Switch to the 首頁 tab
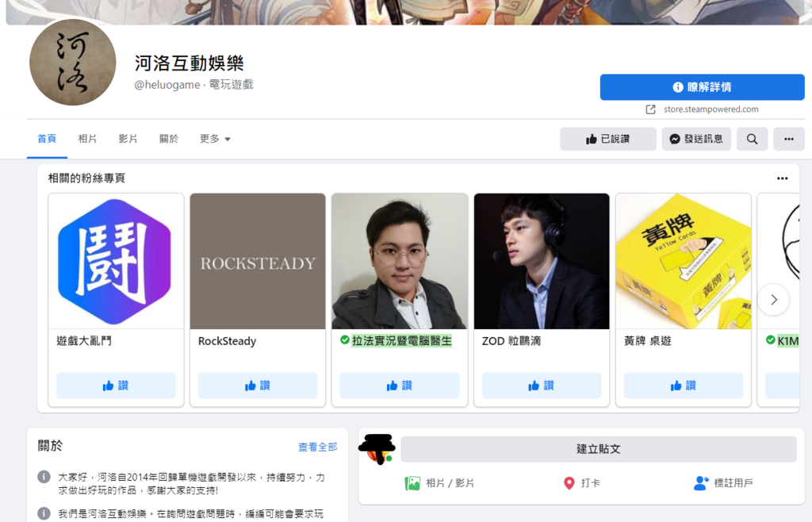 (x=47, y=139)
